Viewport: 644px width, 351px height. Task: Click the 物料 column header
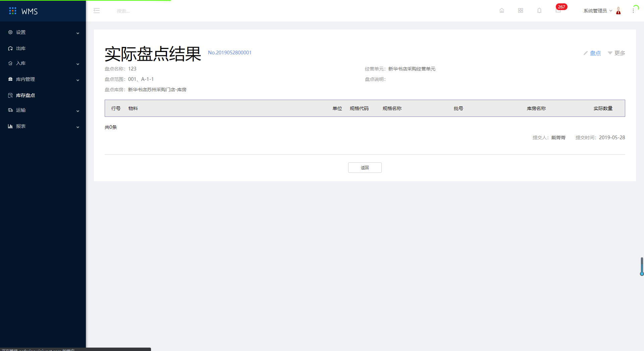(x=133, y=108)
